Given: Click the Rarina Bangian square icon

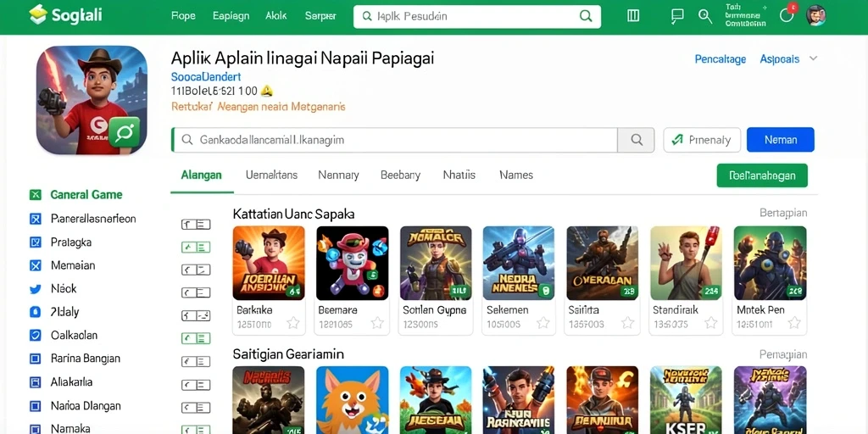Looking at the screenshot, I should pos(35,359).
